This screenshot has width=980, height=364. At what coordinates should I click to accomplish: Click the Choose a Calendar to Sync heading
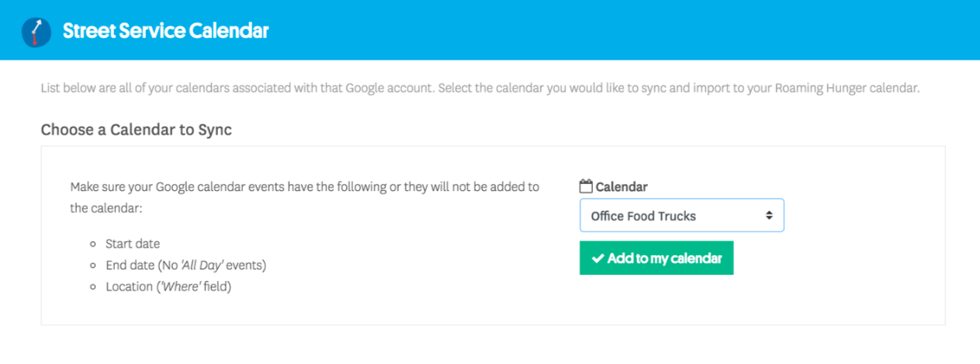(x=136, y=130)
